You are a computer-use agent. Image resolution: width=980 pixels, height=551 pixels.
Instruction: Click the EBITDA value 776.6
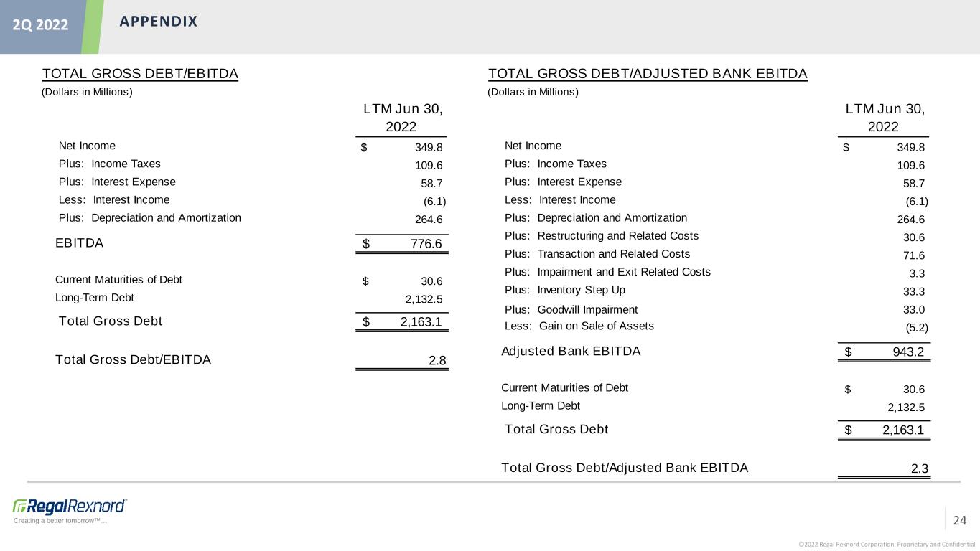click(x=422, y=244)
